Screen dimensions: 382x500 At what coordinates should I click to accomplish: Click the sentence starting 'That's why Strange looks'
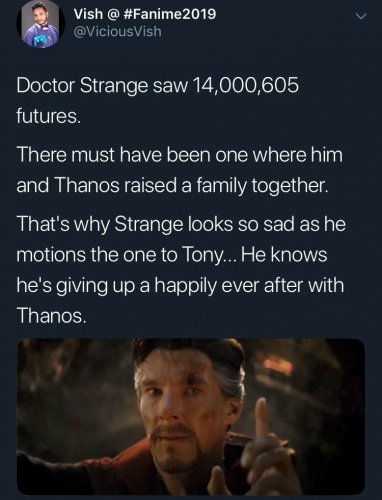[x=180, y=270]
